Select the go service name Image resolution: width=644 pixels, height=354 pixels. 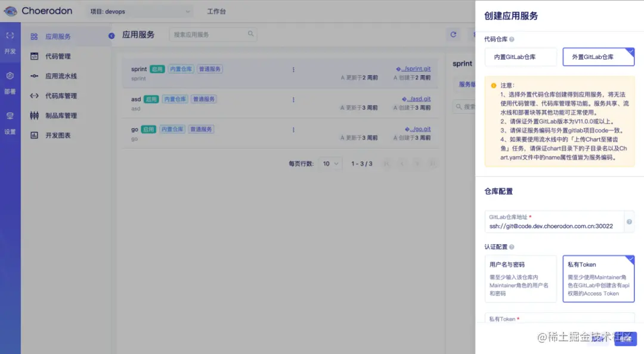[135, 130]
